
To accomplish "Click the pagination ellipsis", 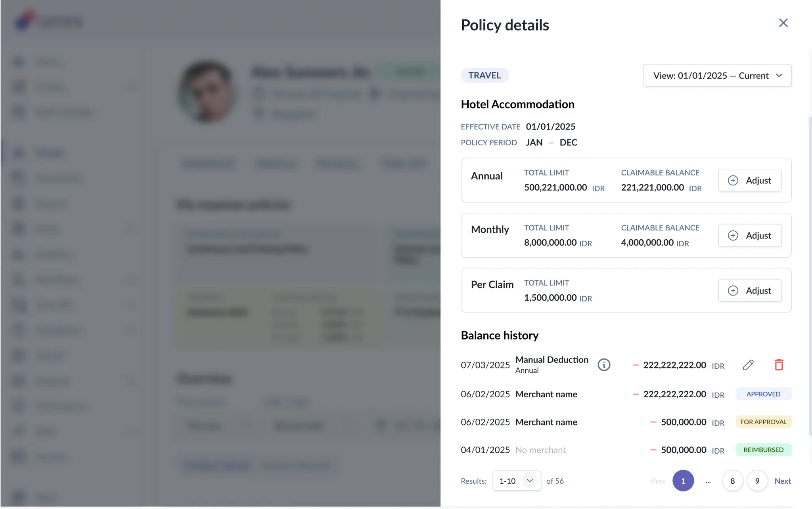I will (708, 482).
